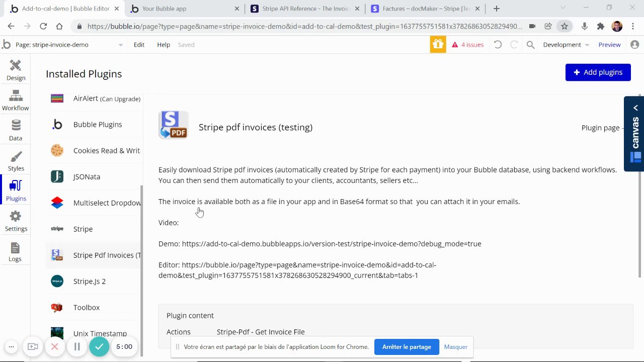The height and width of the screenshot is (362, 644).
Task: Click the Chrome address bar URL
Action: click(x=304, y=26)
